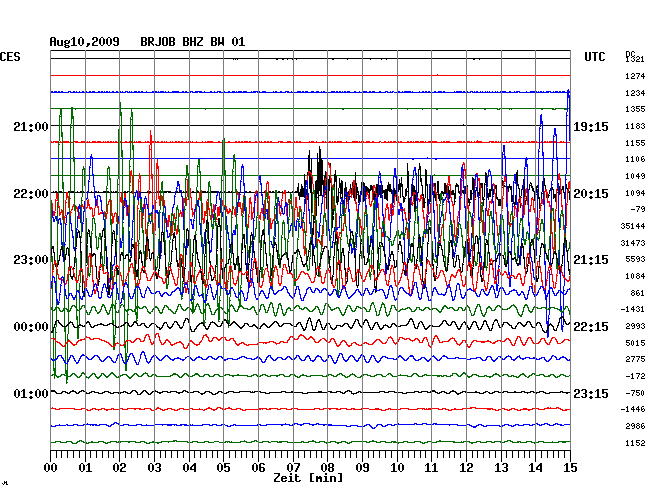The height and width of the screenshot is (494, 650).
Task: Click the 19:15 UTC time label
Action: pos(591,126)
